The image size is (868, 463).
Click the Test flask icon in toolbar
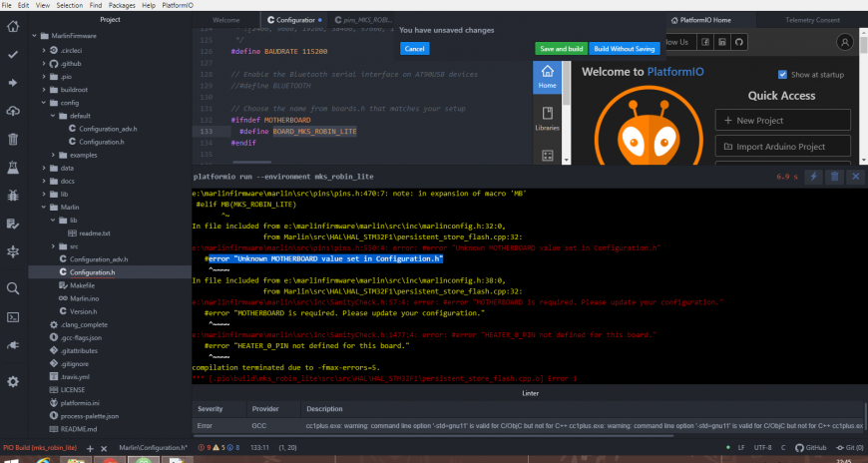tap(13, 168)
